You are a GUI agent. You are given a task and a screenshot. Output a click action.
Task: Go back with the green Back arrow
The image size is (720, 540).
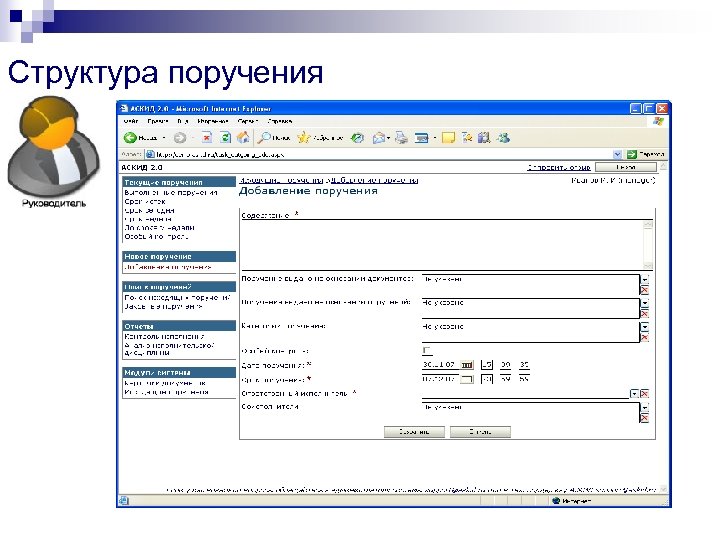130,137
